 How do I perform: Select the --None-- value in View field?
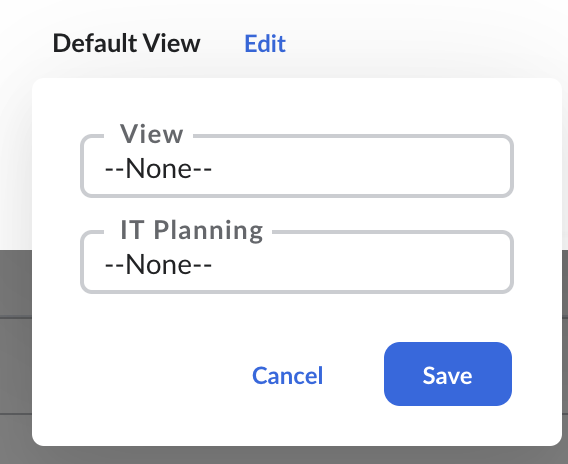[158, 169]
